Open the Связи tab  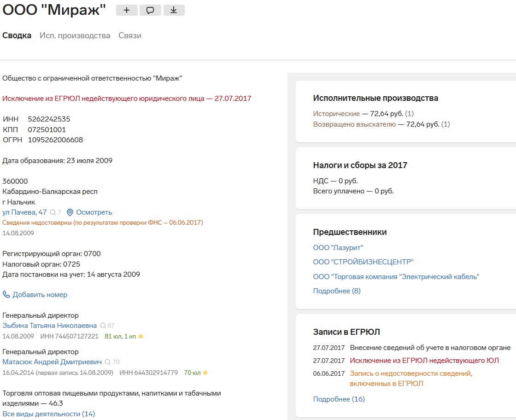(x=130, y=35)
